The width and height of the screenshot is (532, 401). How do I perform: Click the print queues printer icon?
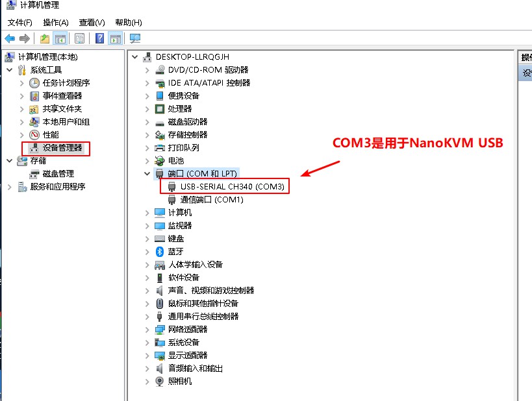click(159, 148)
